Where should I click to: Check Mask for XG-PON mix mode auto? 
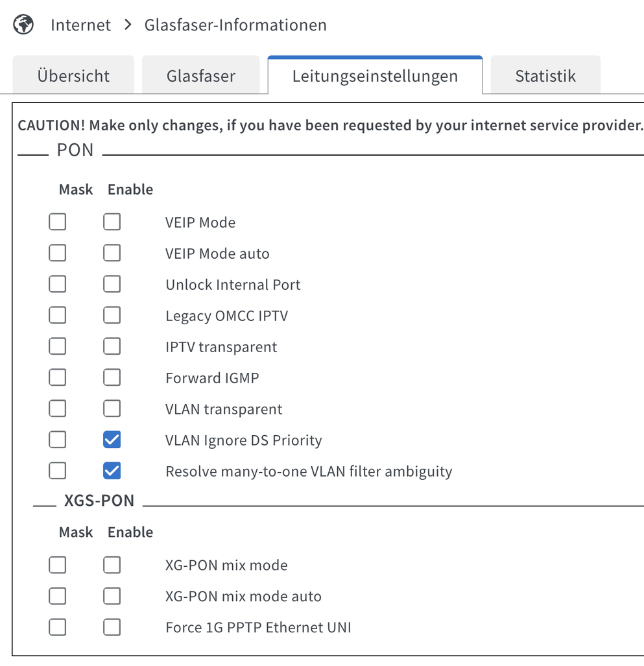click(57, 596)
